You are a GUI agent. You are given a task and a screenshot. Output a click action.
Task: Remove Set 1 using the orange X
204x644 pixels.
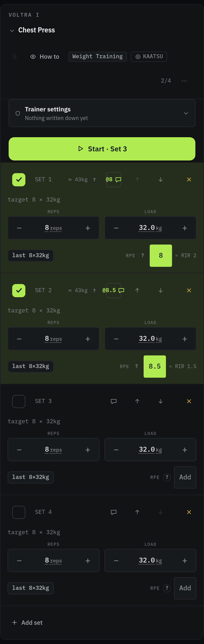click(189, 179)
